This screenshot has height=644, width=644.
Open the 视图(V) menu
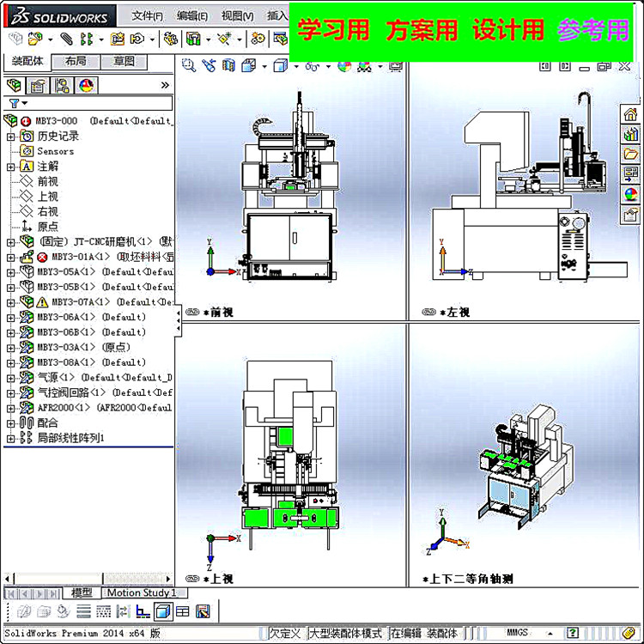(x=237, y=16)
